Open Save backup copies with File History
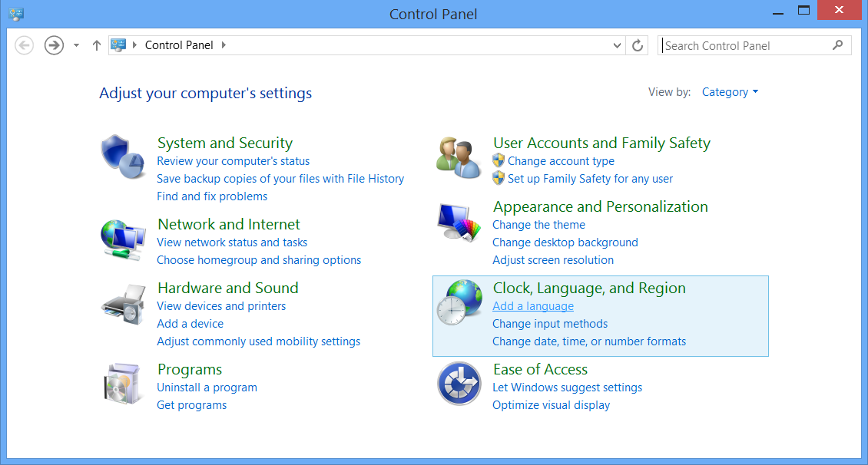Screen dimensions: 868x465 280,179
